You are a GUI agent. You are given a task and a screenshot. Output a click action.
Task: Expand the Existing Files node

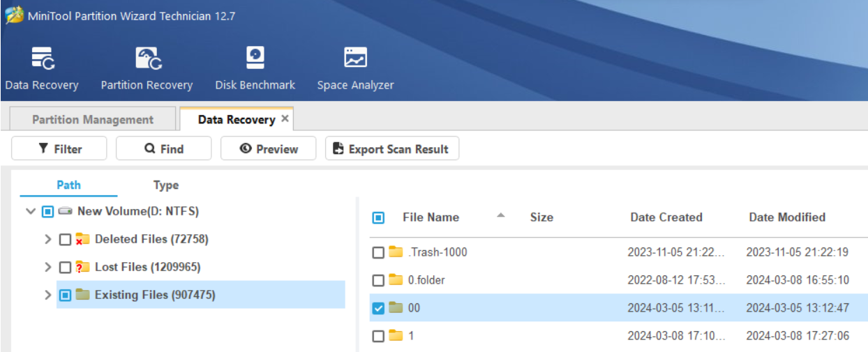[x=47, y=295]
